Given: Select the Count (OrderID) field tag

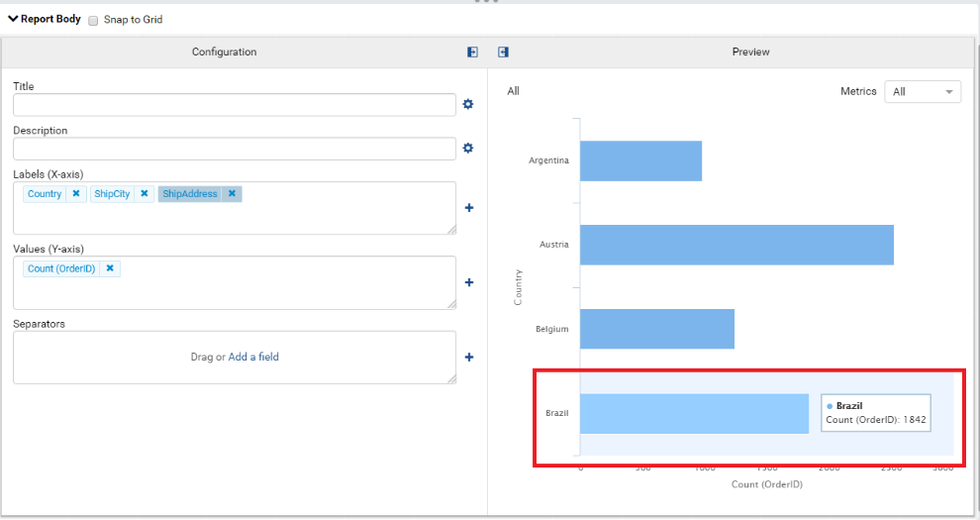Looking at the screenshot, I should coord(61,268).
